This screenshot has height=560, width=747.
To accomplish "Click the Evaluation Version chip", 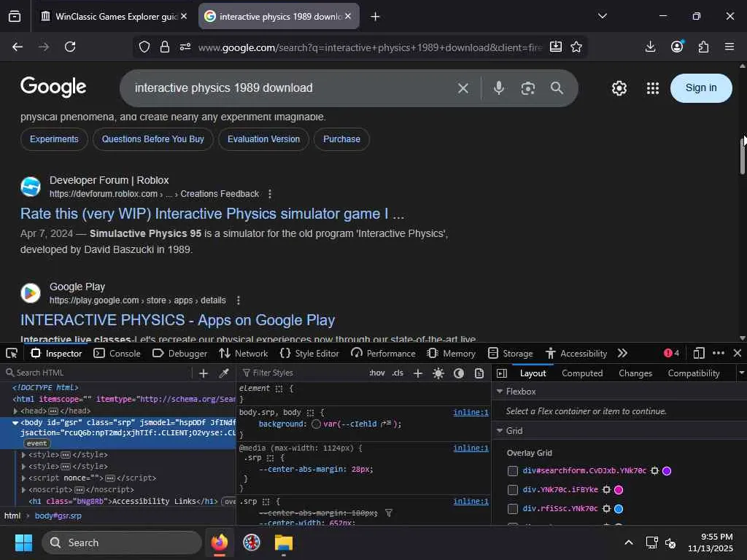I will tap(263, 139).
